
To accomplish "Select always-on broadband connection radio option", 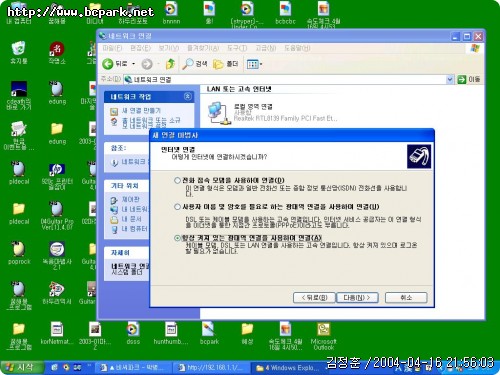I will [x=177, y=238].
